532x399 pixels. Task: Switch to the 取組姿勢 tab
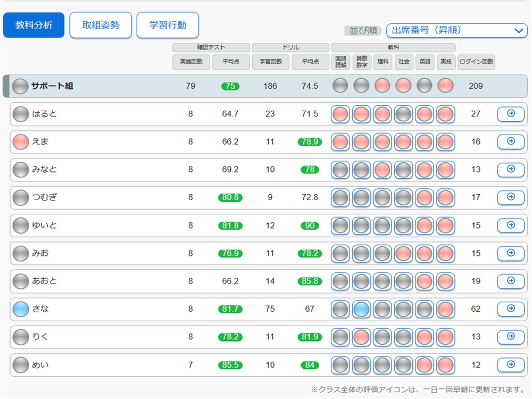[101, 25]
